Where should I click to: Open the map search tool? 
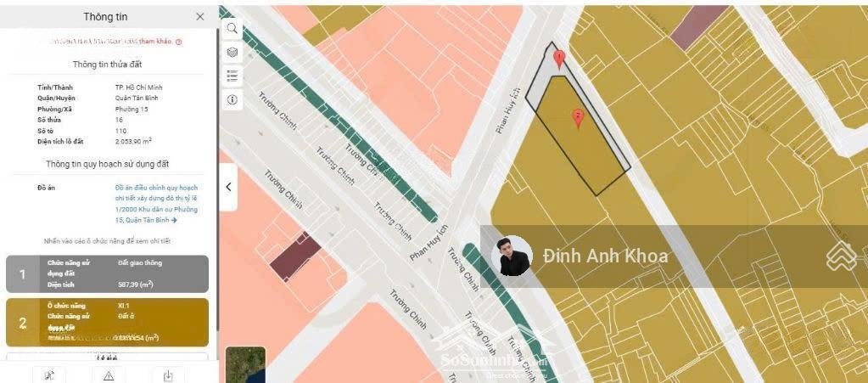point(232,28)
